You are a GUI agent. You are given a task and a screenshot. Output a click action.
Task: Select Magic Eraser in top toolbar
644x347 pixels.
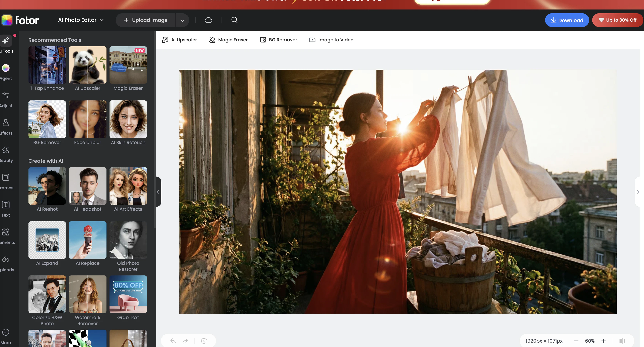coord(228,40)
